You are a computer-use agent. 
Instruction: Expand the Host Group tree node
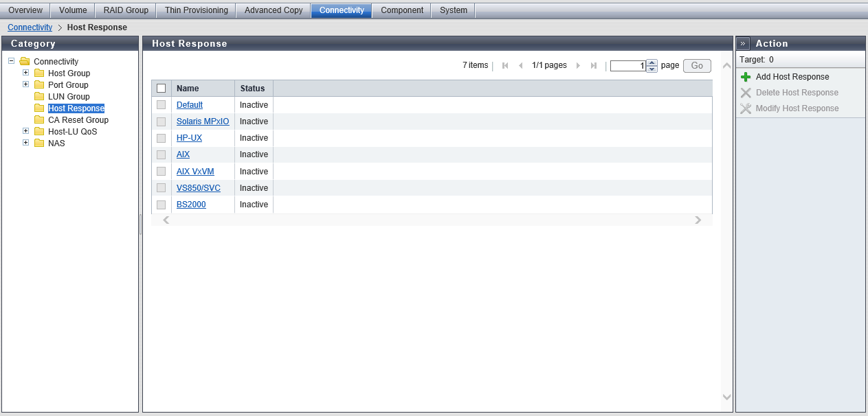click(26, 73)
